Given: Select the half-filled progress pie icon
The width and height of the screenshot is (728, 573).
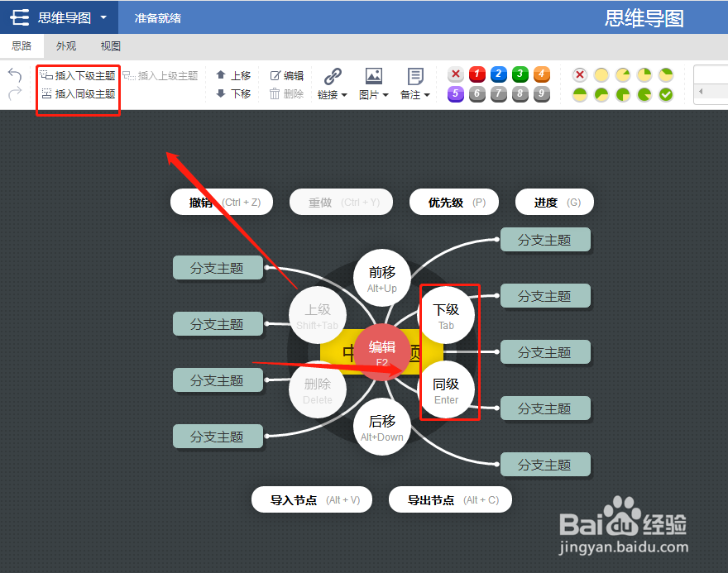Looking at the screenshot, I should [x=579, y=94].
